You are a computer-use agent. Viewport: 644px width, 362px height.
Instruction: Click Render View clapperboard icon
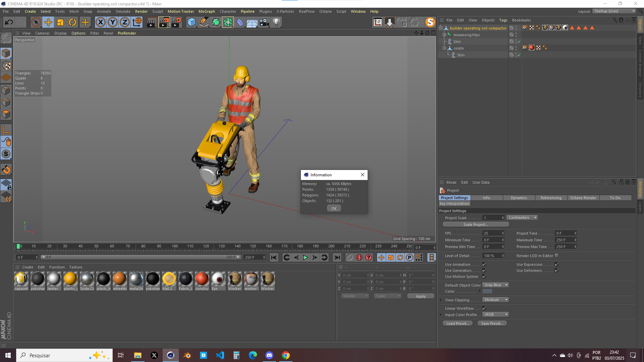pyautogui.click(x=152, y=22)
